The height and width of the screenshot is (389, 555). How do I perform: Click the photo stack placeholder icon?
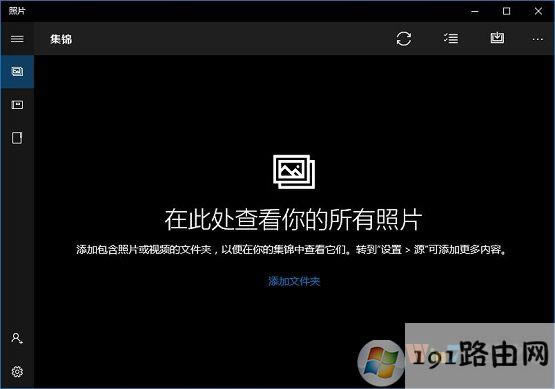(x=294, y=172)
